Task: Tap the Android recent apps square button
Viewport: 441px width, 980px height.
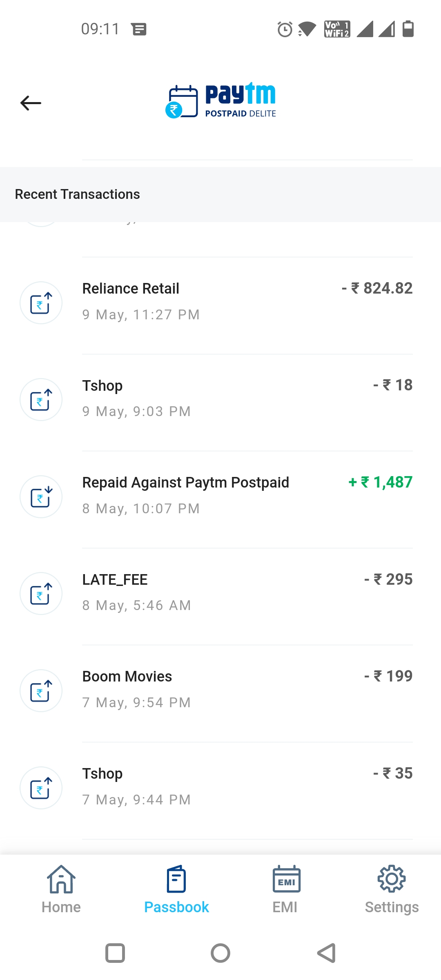Action: pos(115,953)
